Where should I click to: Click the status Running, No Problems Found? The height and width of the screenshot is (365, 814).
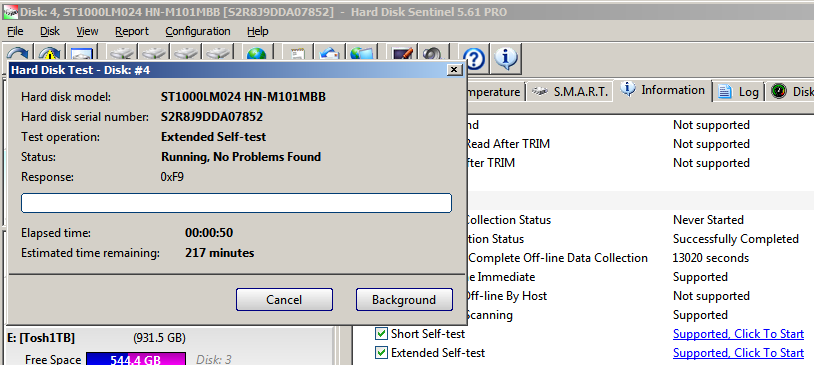pyautogui.click(x=241, y=156)
